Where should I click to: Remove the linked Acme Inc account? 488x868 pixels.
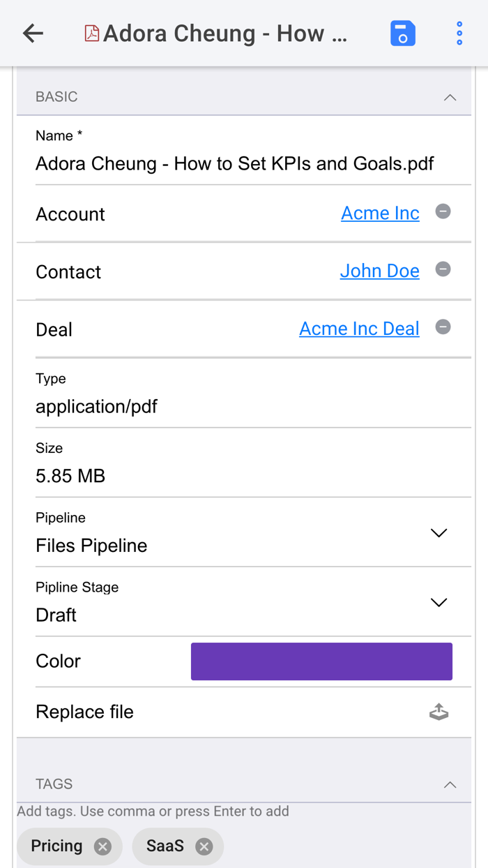443,211
